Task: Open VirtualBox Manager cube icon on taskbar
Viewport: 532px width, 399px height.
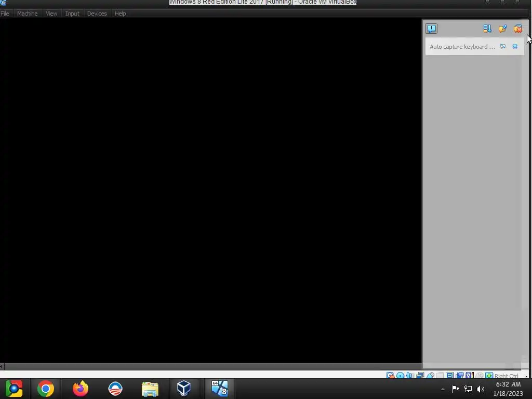Action: [183, 389]
